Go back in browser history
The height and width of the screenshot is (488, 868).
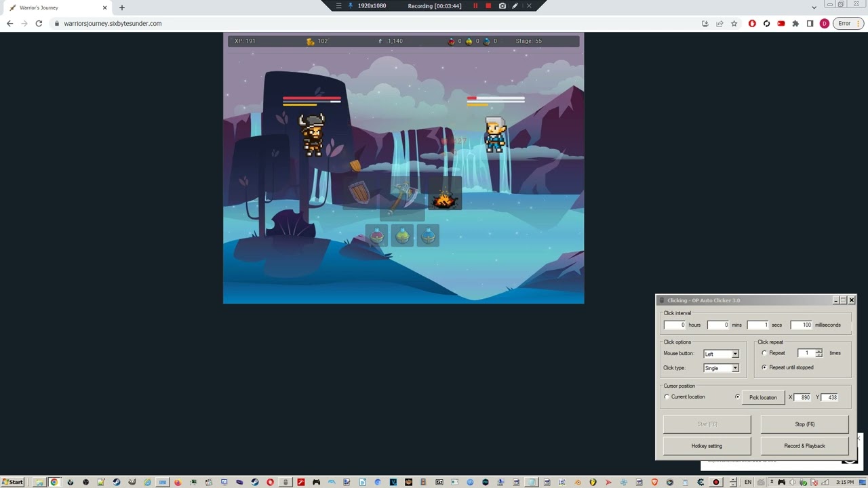point(9,23)
